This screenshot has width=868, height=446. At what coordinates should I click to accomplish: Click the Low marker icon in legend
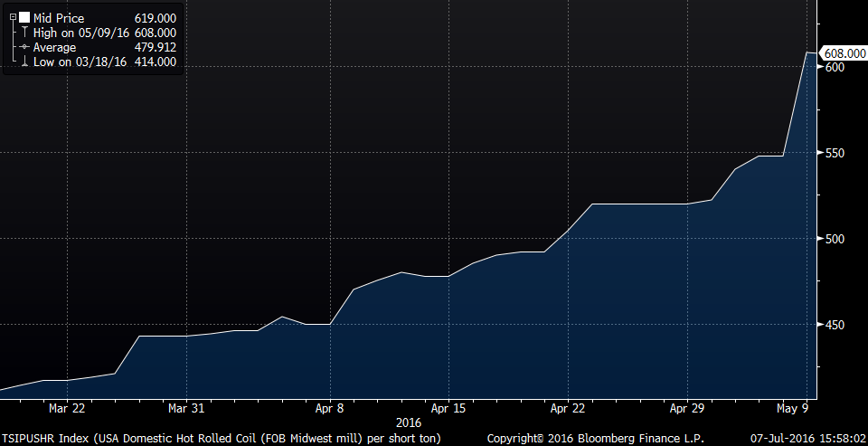(24, 62)
